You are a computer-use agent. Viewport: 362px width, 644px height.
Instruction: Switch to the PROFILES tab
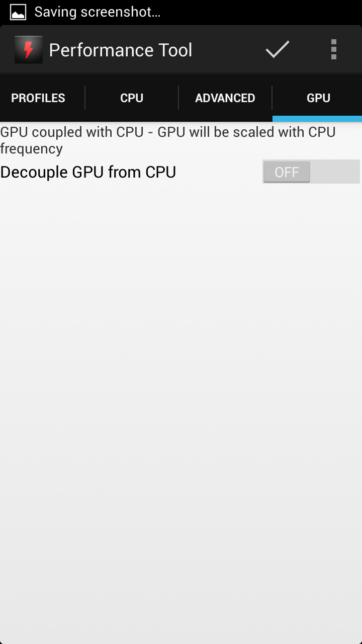pyautogui.click(x=38, y=98)
